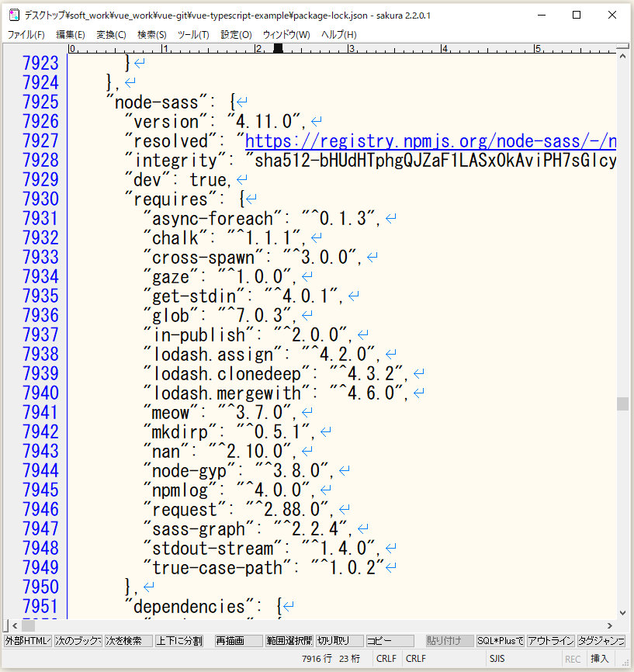Click the "cross-spawn" entry
Screen dimensions: 634x672
252,258
